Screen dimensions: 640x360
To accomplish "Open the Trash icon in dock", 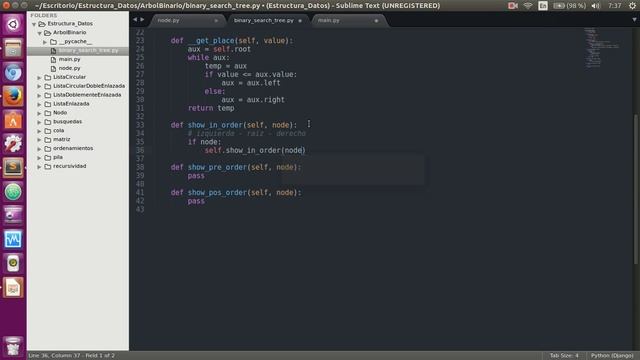I will point(13,346).
